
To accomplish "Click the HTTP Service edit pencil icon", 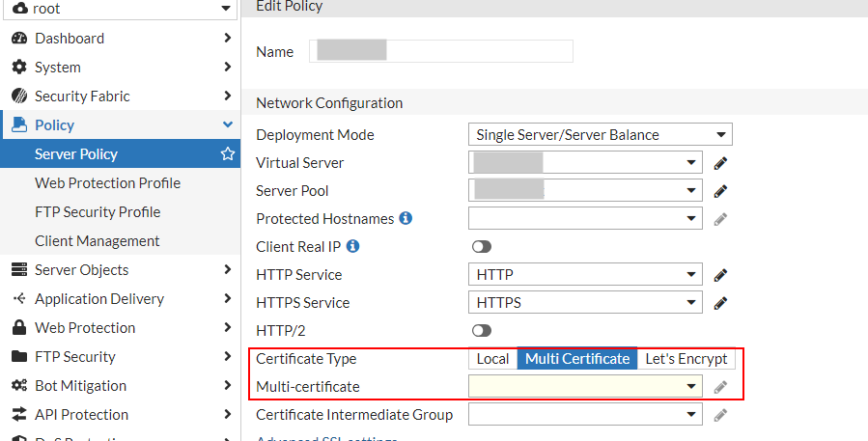I will coord(719,275).
